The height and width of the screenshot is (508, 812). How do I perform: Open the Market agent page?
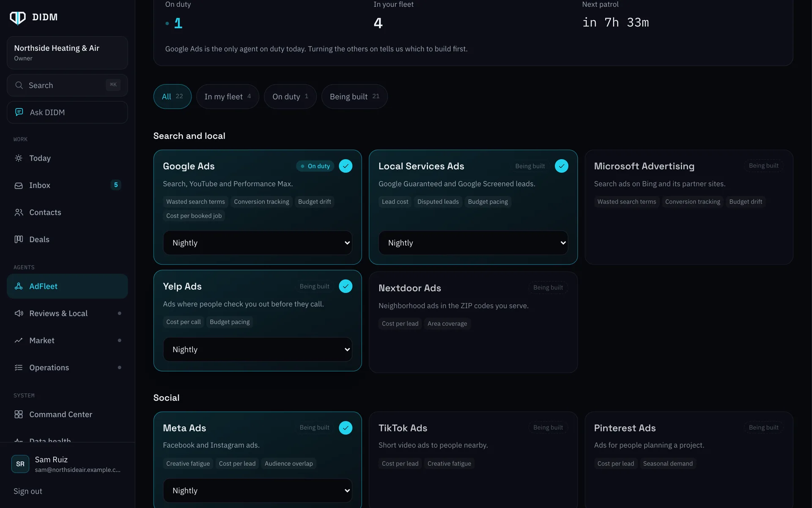coord(67,340)
